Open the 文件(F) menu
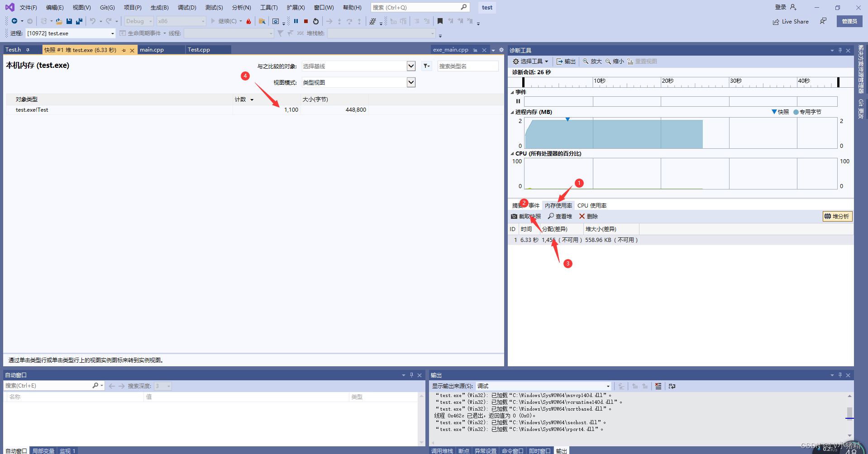 coord(28,8)
